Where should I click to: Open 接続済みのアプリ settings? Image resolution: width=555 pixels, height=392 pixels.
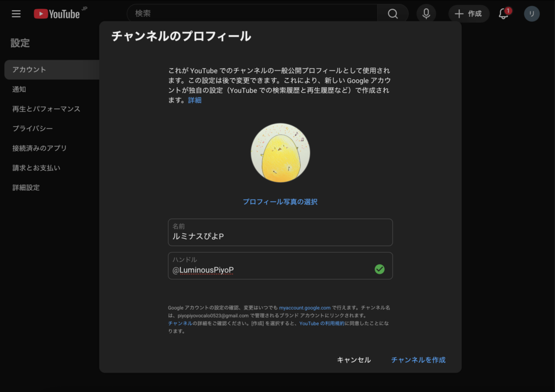coord(40,148)
